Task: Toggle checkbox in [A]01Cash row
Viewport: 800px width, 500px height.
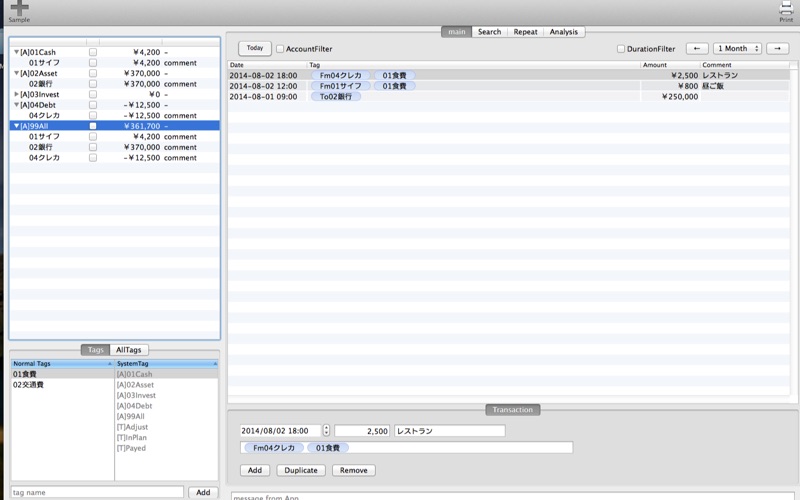Action: [x=93, y=52]
